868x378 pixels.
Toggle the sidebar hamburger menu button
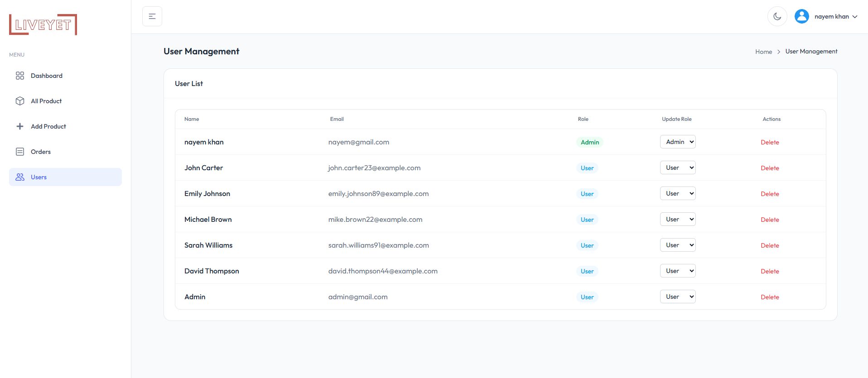coord(152,16)
